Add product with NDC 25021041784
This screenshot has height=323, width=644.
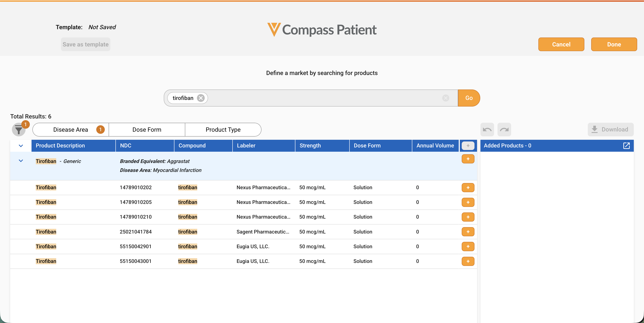(468, 232)
